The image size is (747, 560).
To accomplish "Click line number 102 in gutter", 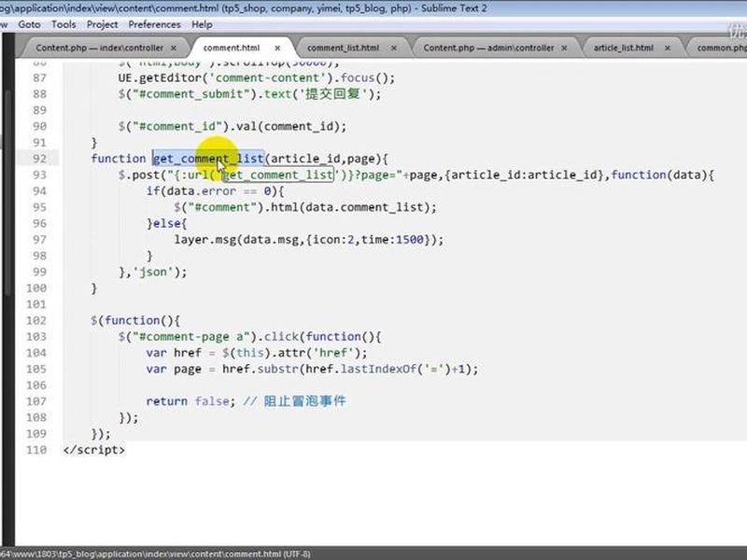I will 36,320.
